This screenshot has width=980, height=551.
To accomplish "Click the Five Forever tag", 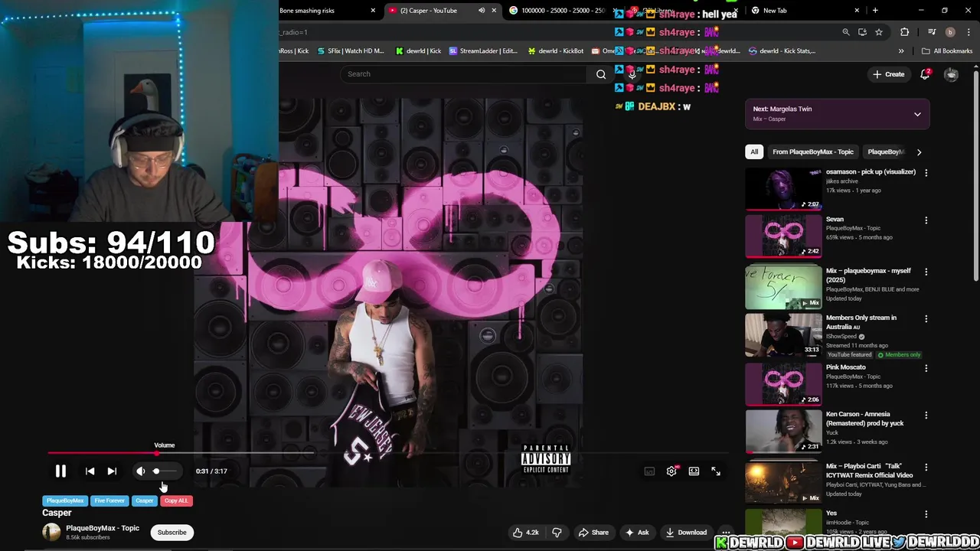I will 109,500.
